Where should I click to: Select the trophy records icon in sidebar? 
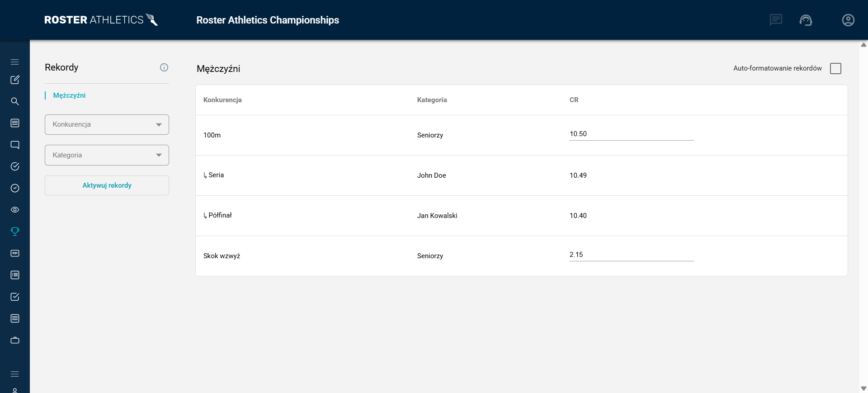[x=15, y=232]
